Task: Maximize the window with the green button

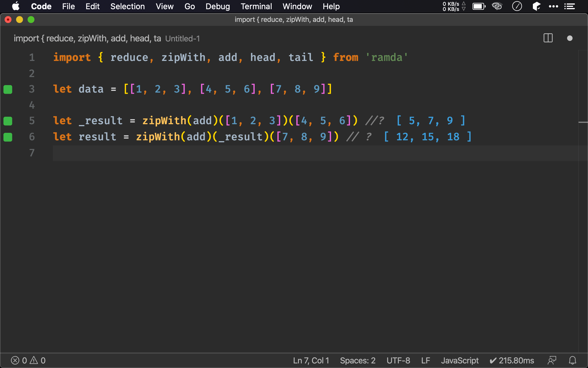Action: 31,20
